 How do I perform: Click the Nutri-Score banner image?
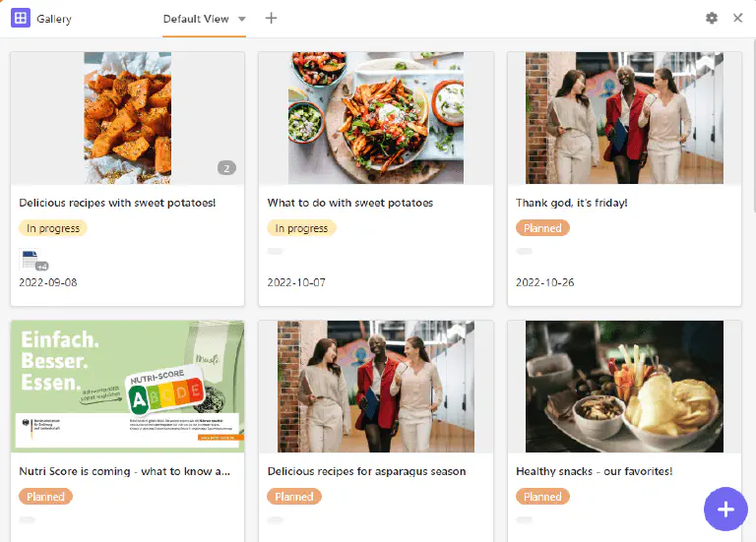(x=127, y=386)
